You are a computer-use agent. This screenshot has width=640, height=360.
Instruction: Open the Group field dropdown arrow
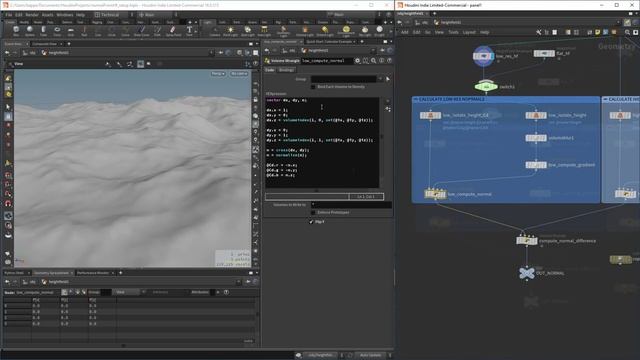pos(380,79)
